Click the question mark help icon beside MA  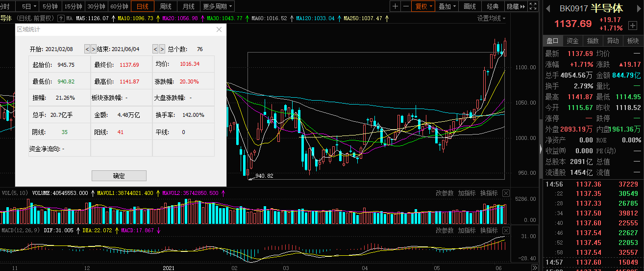coord(61,18)
